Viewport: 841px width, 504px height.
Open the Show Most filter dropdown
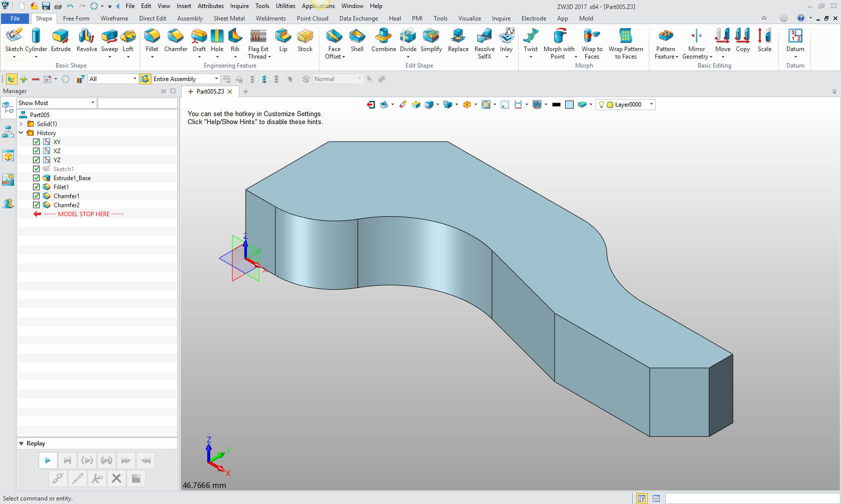tap(93, 103)
